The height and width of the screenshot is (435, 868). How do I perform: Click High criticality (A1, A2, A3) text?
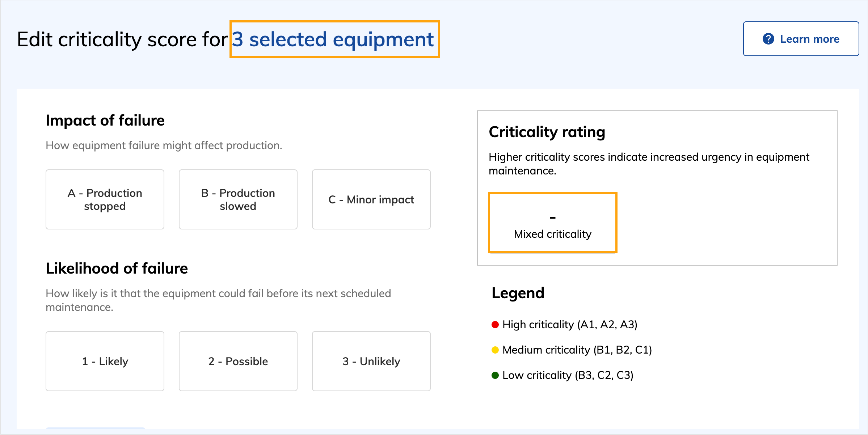click(x=570, y=325)
